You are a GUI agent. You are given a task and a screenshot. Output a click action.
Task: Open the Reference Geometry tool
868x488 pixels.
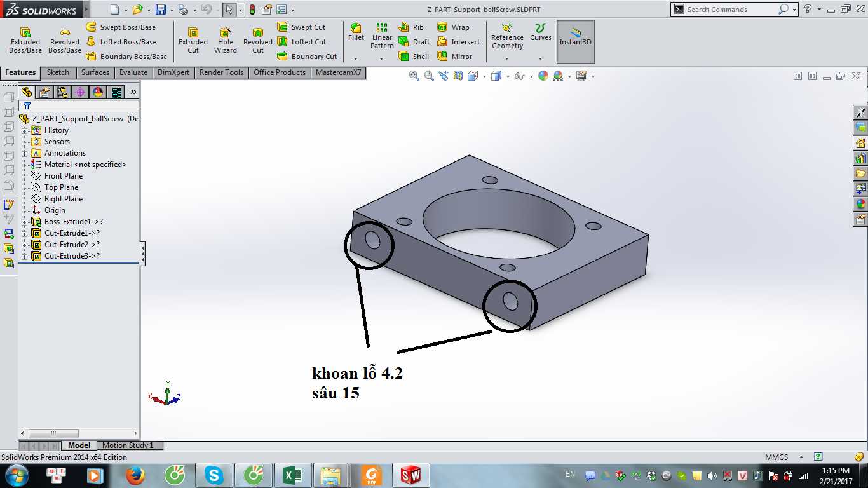coord(507,36)
